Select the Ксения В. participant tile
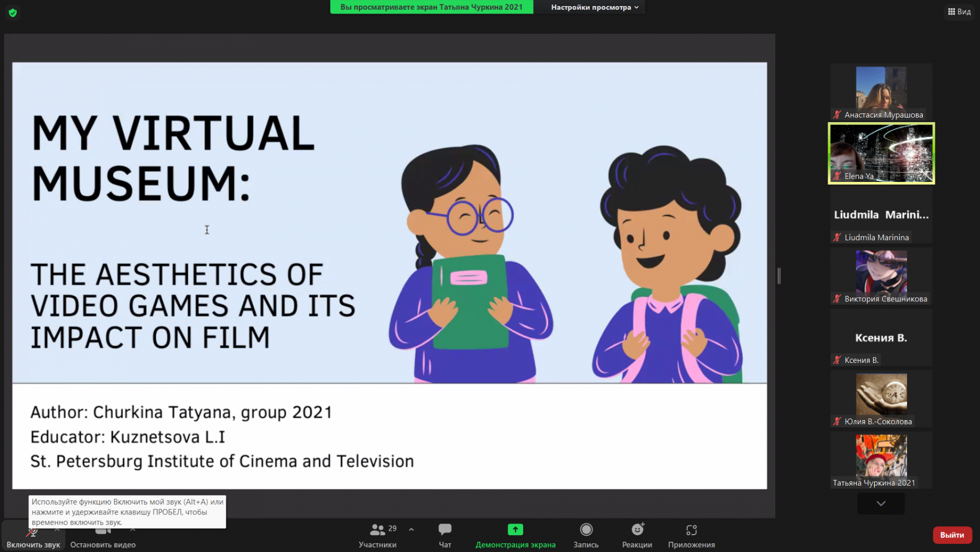The image size is (980, 552). (881, 337)
